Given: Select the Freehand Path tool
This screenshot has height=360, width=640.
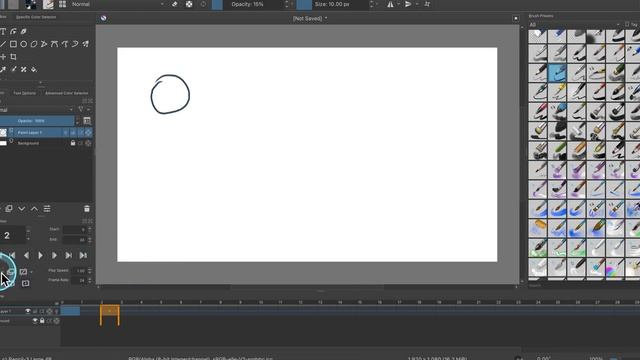Looking at the screenshot, I should 65,44.
